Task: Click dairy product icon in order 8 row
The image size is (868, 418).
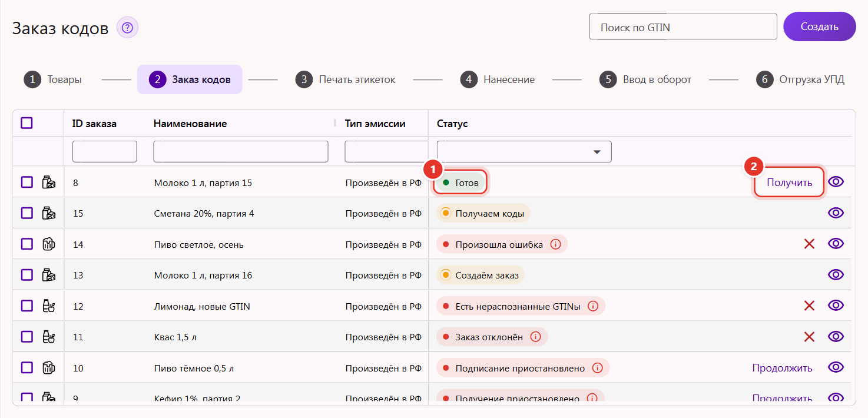Action: [x=49, y=183]
